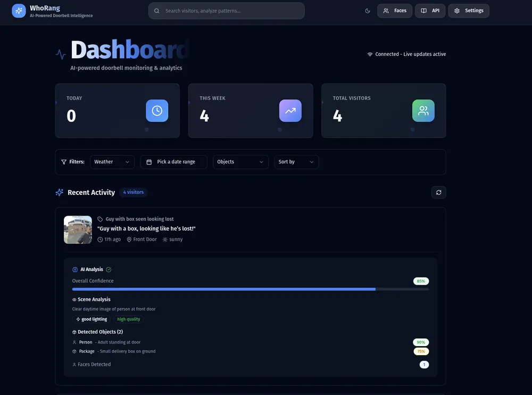Click the AI Analysis verified checkmark icon
Screen dimensions: 532x395
pyautogui.click(x=109, y=270)
